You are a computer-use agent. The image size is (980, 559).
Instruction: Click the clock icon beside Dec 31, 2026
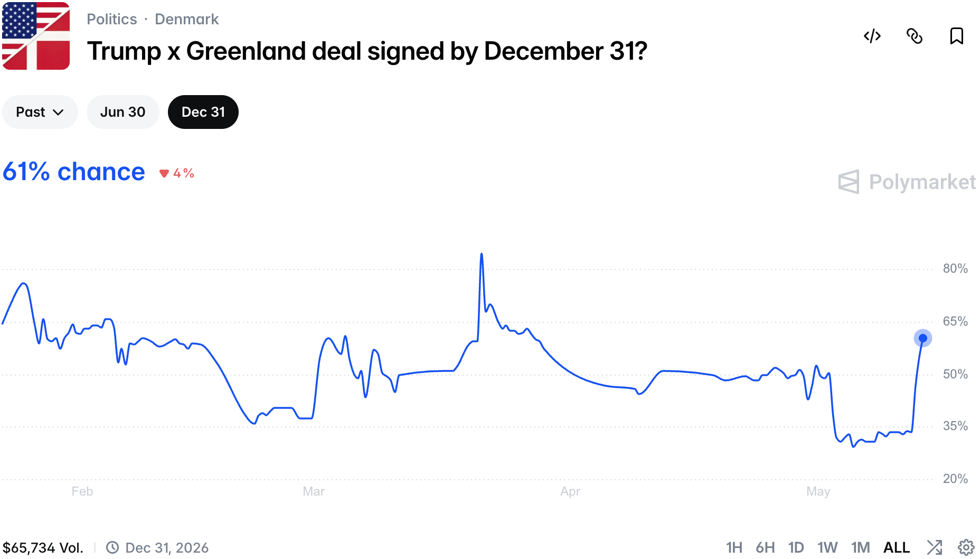[112, 547]
